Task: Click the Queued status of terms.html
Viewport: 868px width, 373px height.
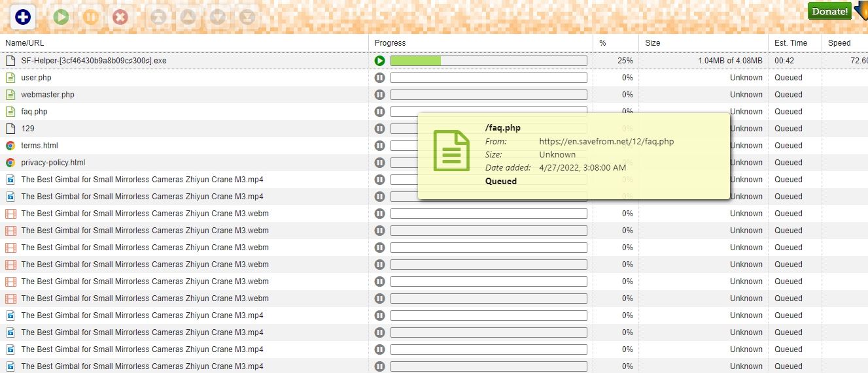Action: point(788,146)
